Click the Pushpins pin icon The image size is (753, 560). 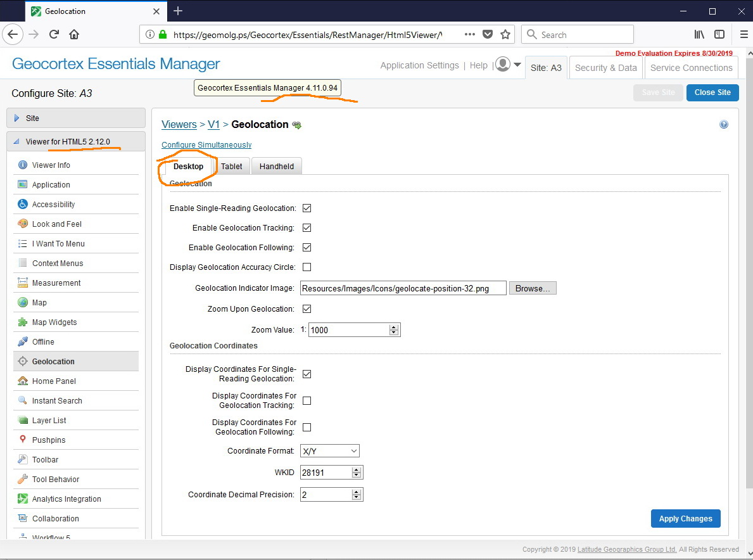click(23, 439)
